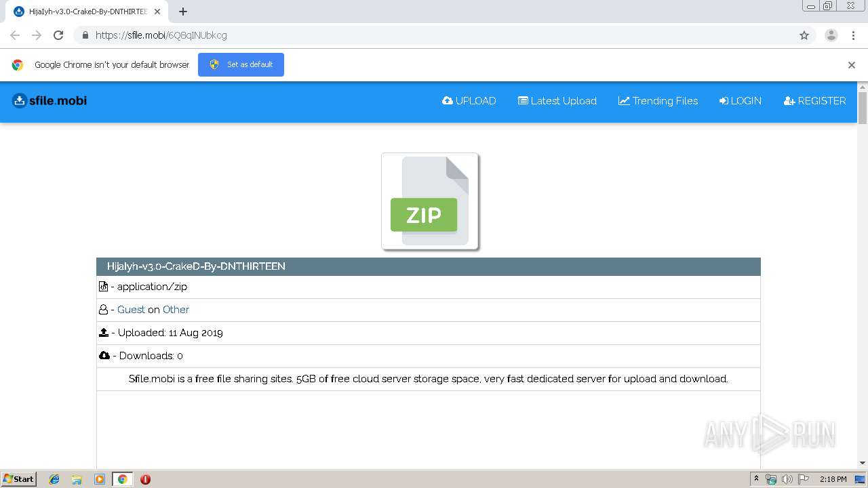View site information via the lock icon

(85, 35)
